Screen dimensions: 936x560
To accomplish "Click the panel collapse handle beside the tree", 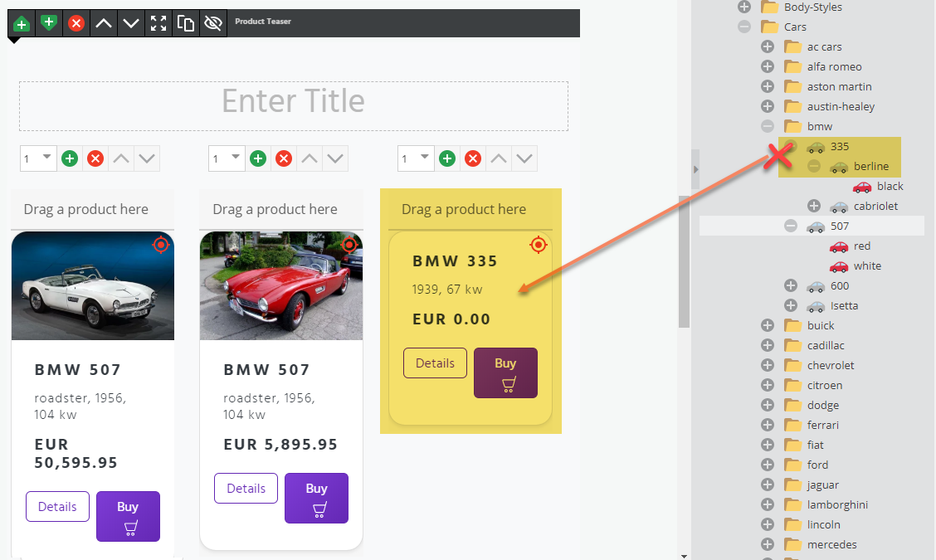I will 695,169.
